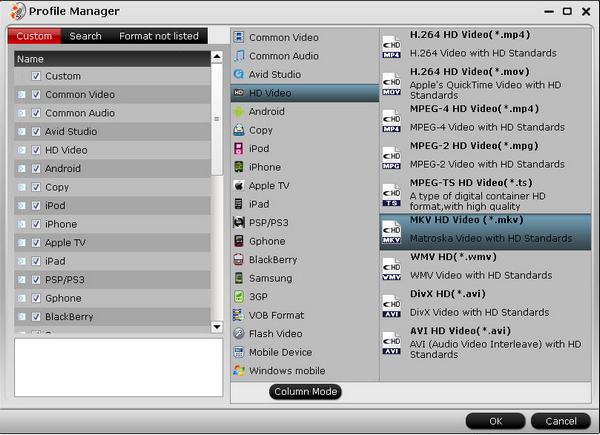Click the OK button
This screenshot has height=435, width=600.
click(496, 421)
